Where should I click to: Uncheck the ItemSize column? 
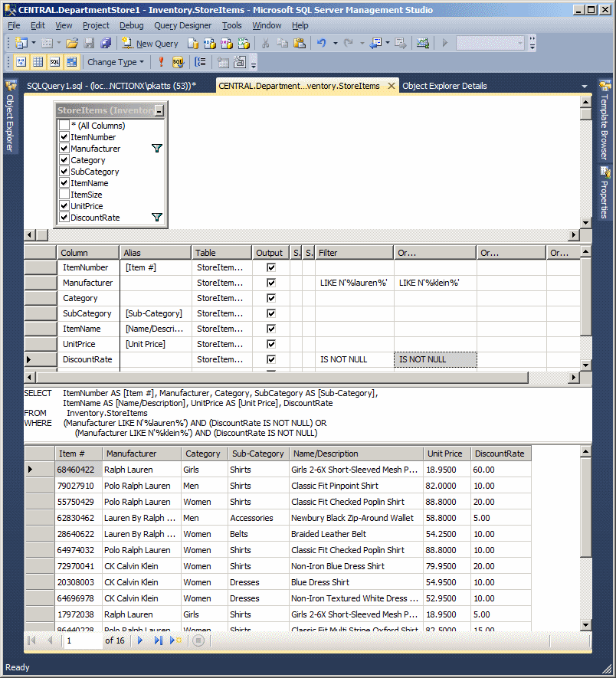pos(65,195)
